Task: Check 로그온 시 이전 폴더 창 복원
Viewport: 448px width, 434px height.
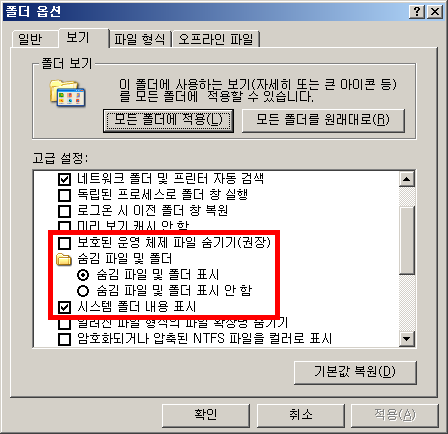Action: coord(64,211)
